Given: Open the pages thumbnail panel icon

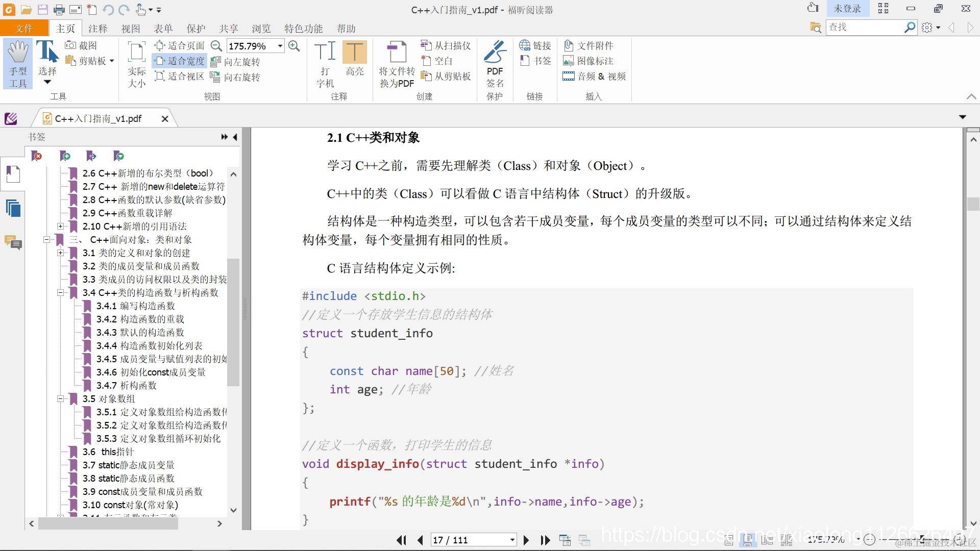Looking at the screenshot, I should tap(13, 208).
